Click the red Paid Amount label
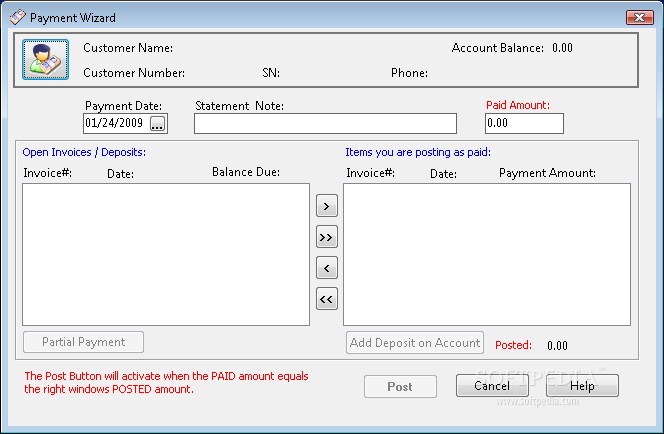The height and width of the screenshot is (434, 664). pos(518,105)
